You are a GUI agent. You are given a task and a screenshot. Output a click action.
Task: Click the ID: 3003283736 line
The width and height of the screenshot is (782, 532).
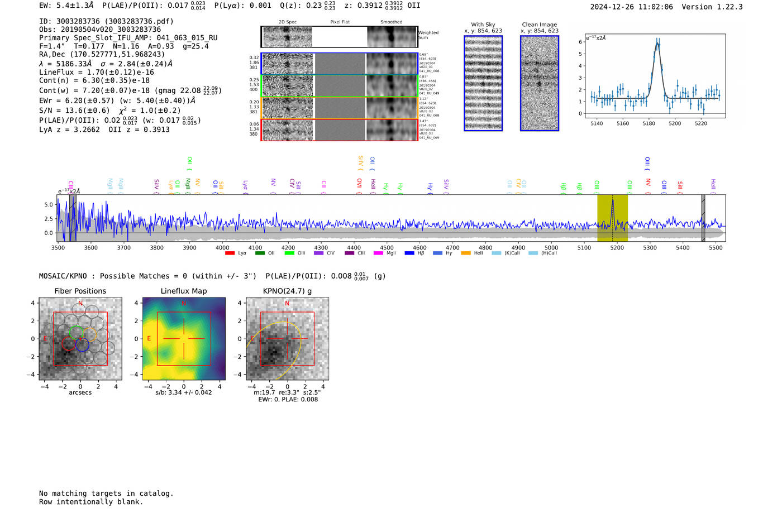coord(106,21)
